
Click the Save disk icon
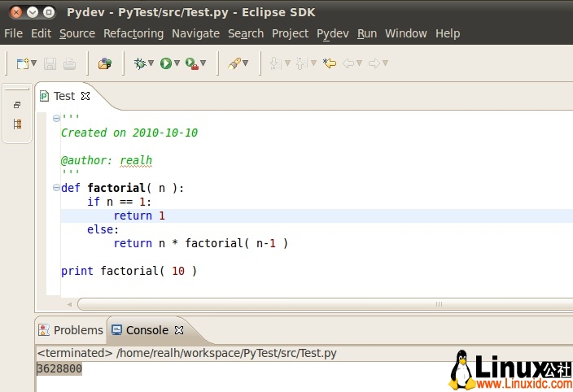pyautogui.click(x=50, y=64)
